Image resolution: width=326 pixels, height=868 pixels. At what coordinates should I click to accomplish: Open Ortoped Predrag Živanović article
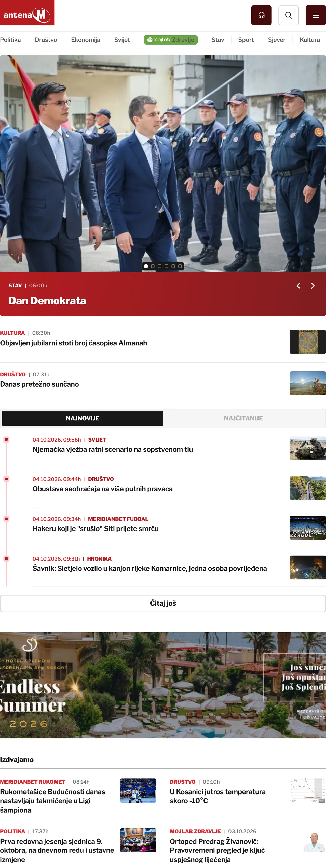coord(217,850)
